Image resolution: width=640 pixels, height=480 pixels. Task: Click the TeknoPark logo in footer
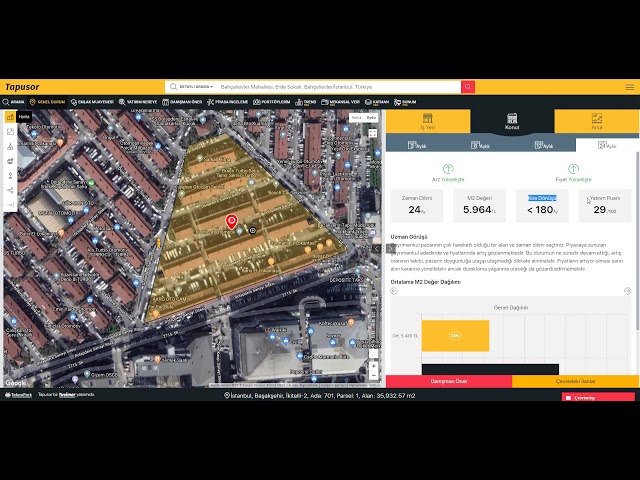(18, 395)
